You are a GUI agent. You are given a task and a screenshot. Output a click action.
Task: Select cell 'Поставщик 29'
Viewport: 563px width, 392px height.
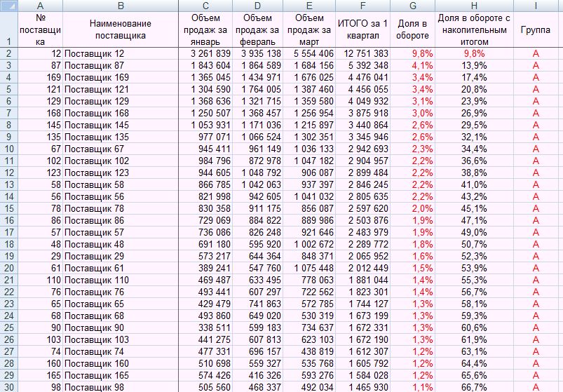point(121,256)
